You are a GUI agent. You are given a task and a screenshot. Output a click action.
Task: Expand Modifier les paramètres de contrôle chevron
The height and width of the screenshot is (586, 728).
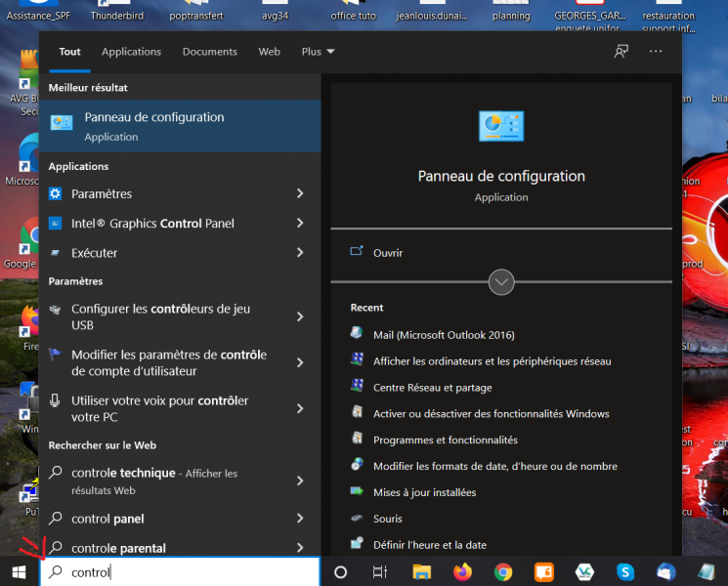pyautogui.click(x=300, y=362)
